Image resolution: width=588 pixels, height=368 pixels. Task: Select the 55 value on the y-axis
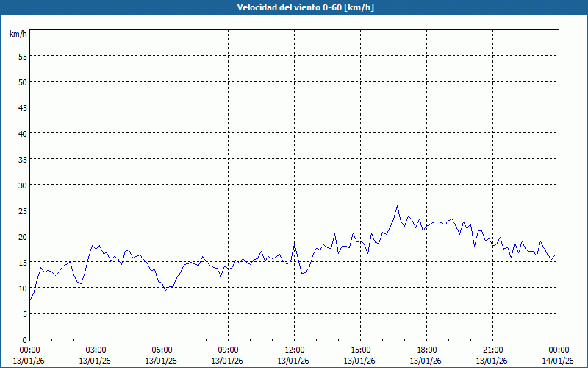pos(22,56)
